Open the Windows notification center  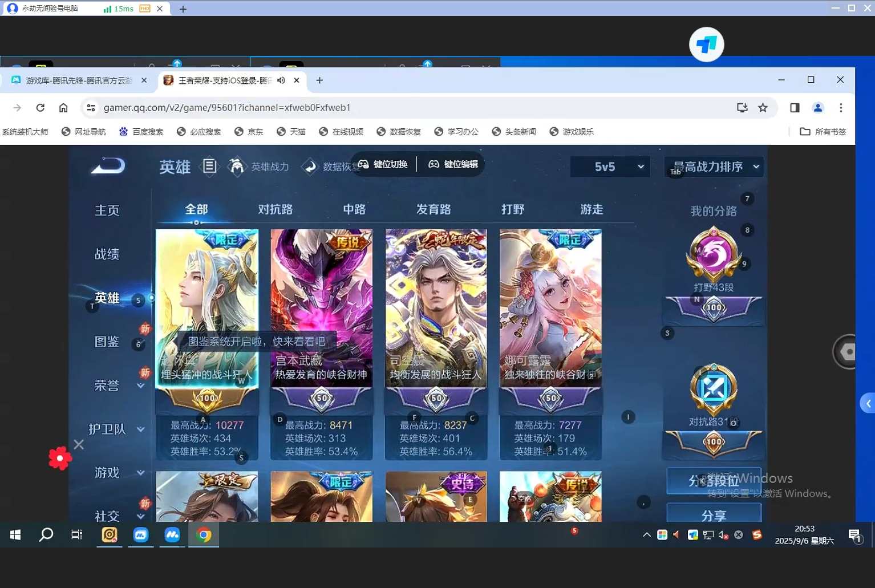[854, 536]
